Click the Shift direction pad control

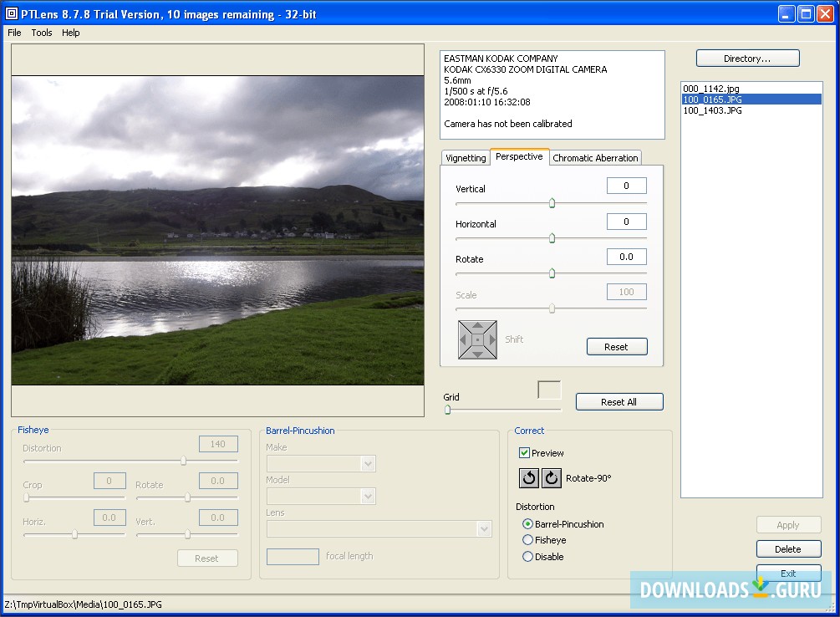tap(477, 339)
